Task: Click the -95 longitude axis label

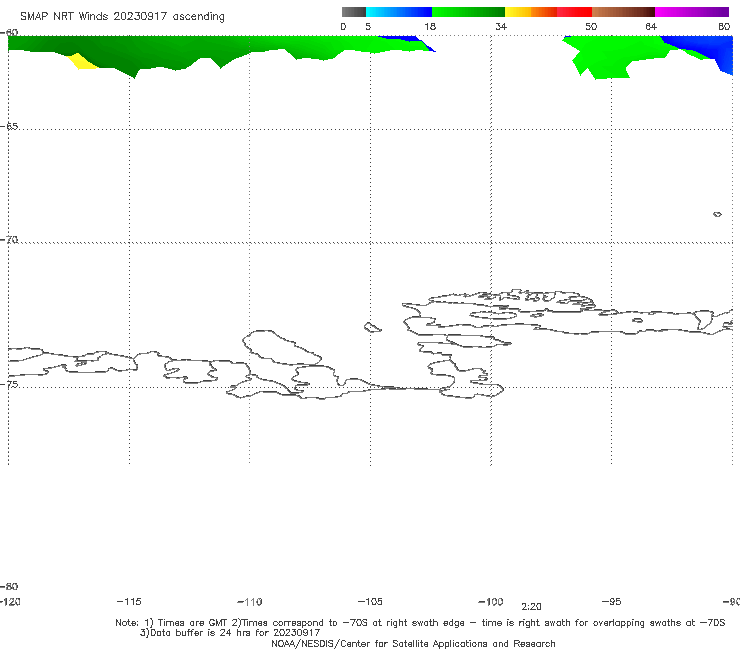Action: pos(612,602)
